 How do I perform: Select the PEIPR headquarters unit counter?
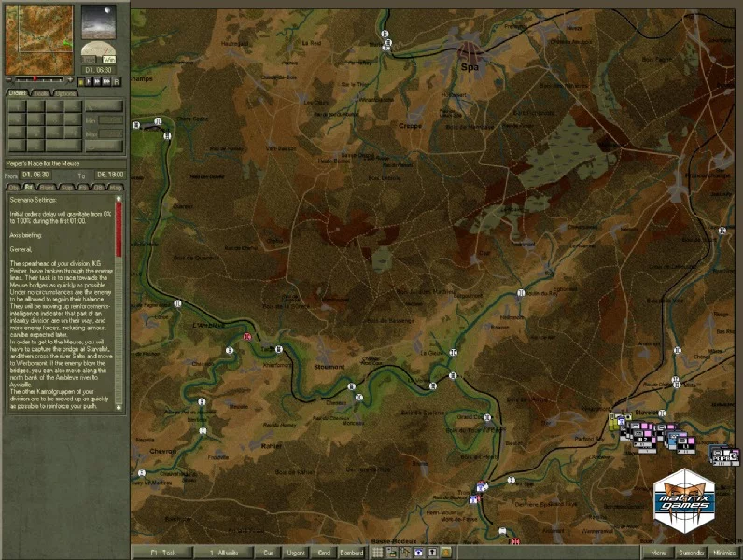(722, 457)
